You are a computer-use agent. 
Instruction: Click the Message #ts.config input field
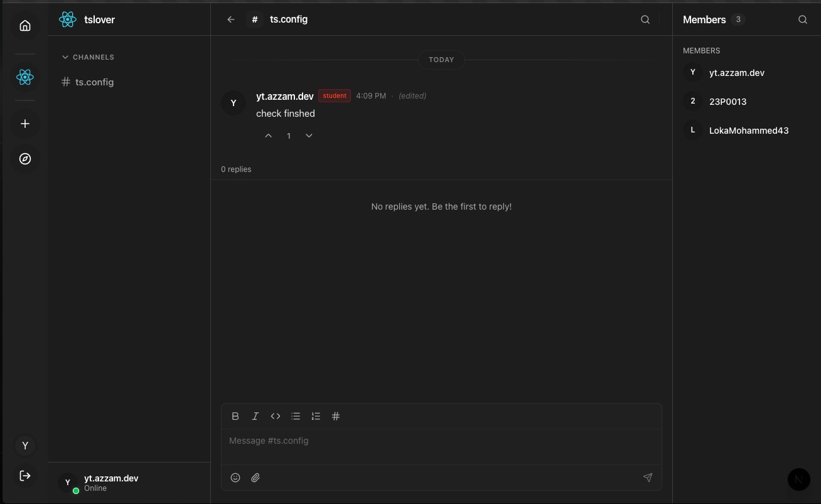441,441
